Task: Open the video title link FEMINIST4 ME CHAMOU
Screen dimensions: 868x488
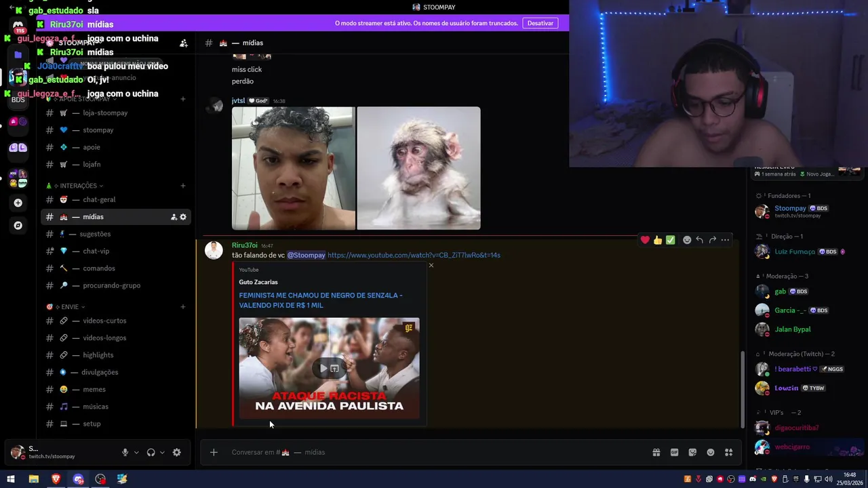Action: coord(321,300)
